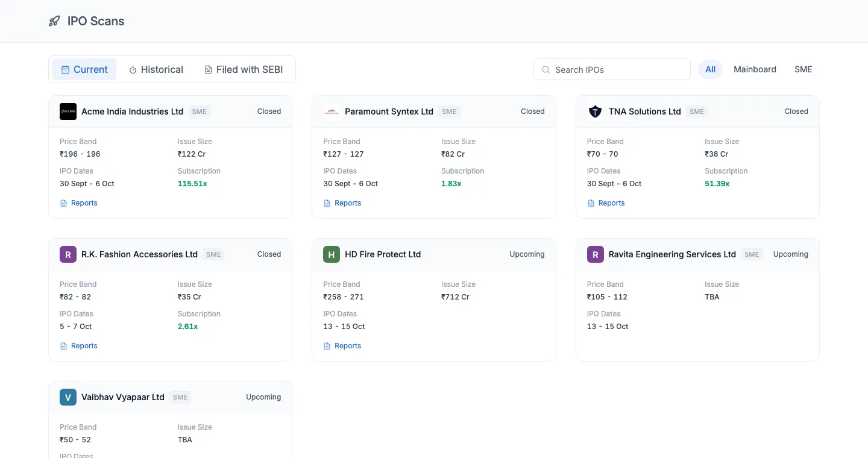868x458 pixels.
Task: Open Acme India Industries company logo
Action: tap(68, 111)
